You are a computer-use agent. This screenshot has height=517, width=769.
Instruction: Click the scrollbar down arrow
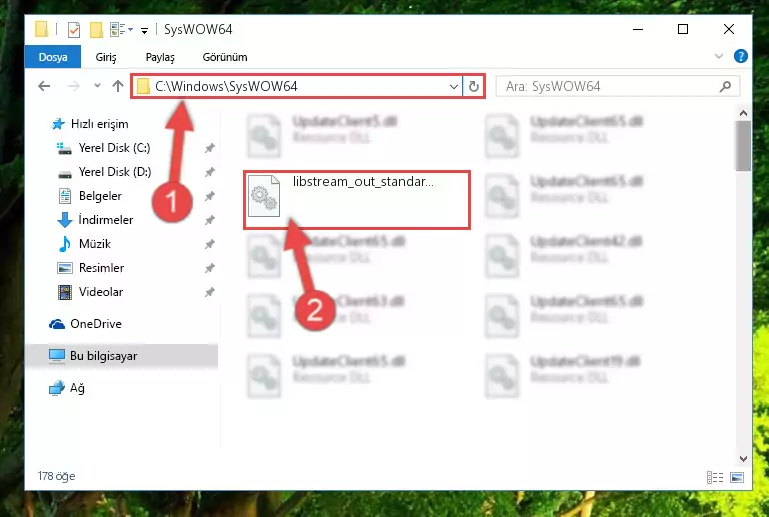(x=743, y=459)
